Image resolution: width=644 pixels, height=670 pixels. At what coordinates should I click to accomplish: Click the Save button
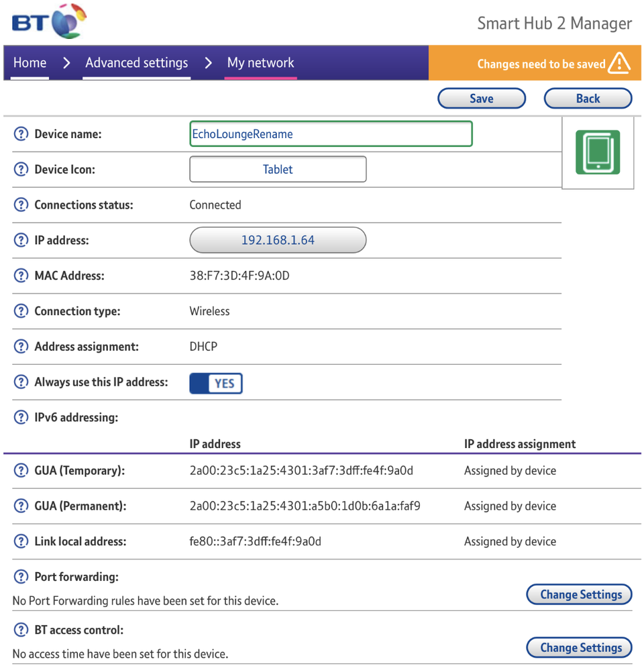coord(481,98)
